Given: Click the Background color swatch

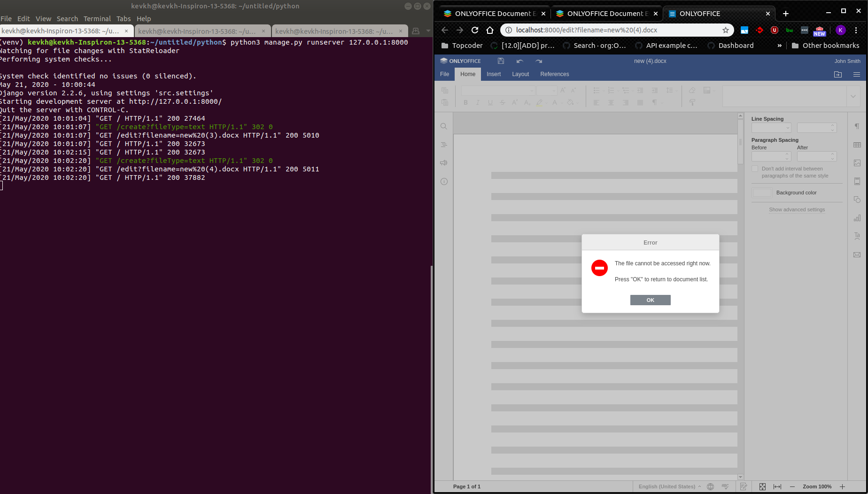Looking at the screenshot, I should click(x=761, y=193).
